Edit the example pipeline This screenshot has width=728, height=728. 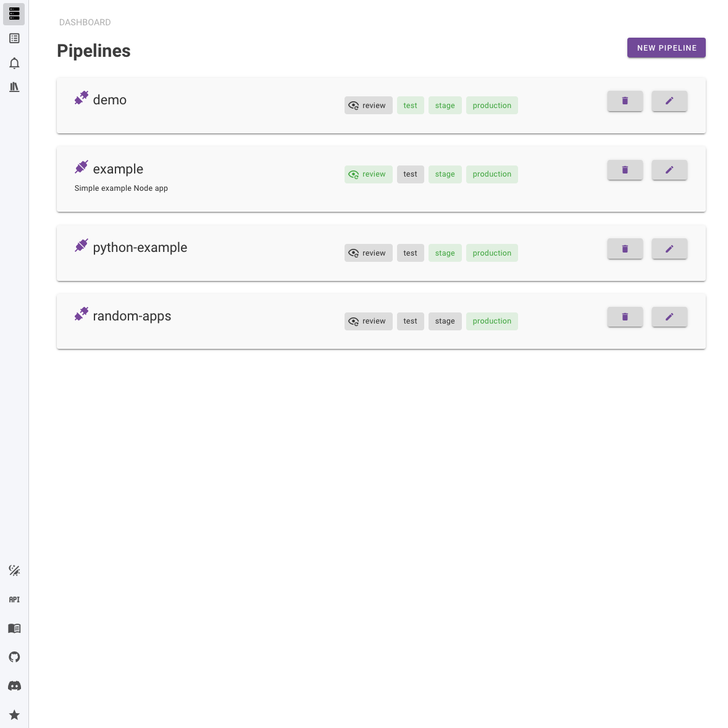pyautogui.click(x=669, y=170)
